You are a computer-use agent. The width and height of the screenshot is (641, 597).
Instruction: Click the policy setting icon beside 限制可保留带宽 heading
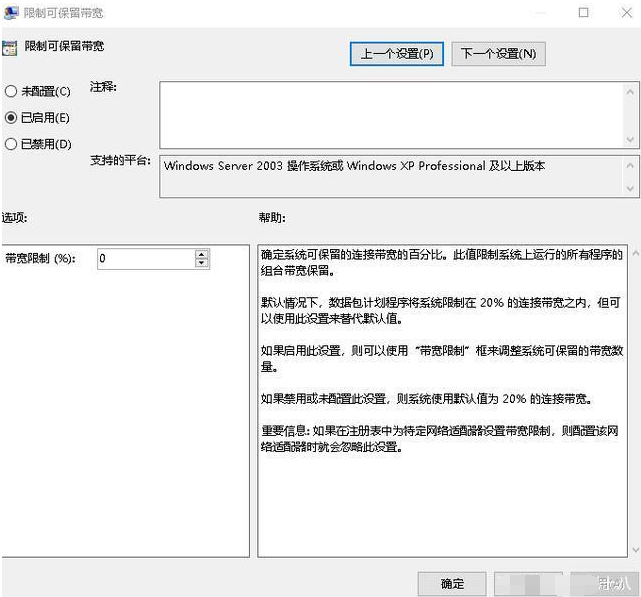(x=9, y=47)
